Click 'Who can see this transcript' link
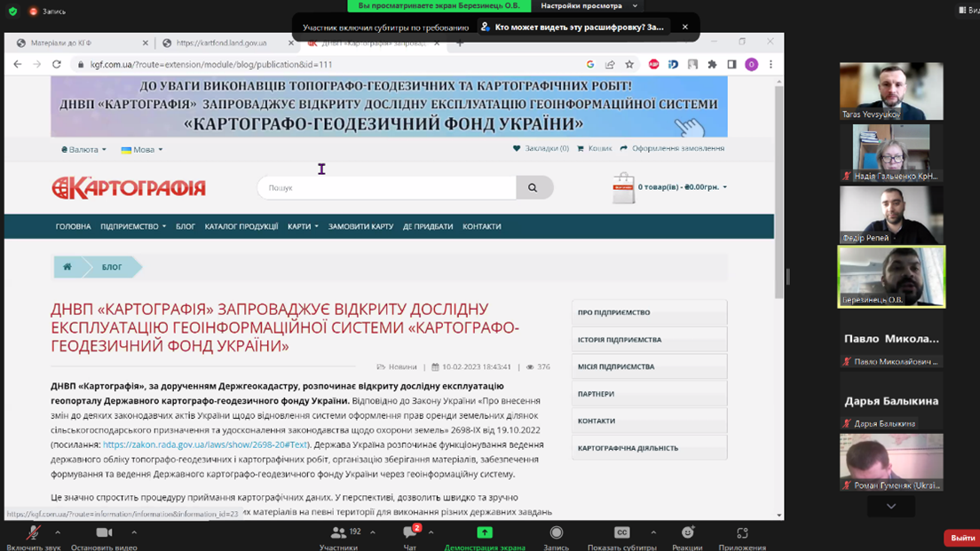Screen dimensions: 980x551 click(x=572, y=27)
